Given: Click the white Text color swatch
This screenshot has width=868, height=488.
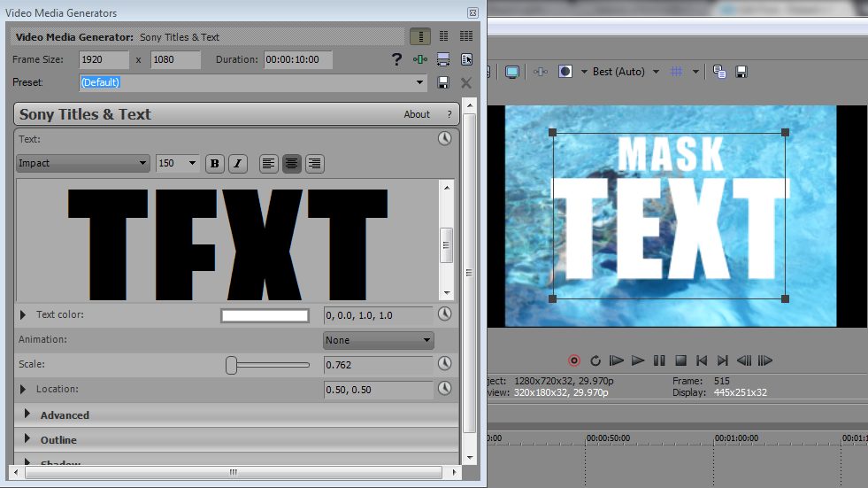Looking at the screenshot, I should tap(265, 315).
